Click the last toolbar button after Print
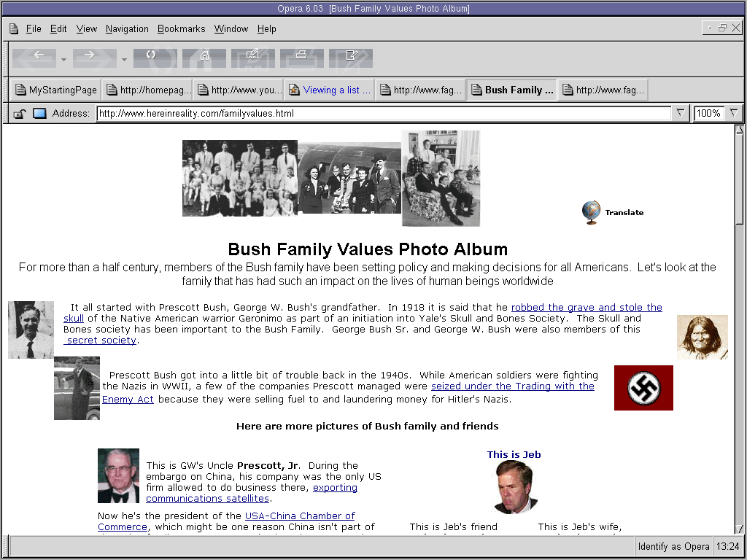Viewport: 747px width, 560px height. (351, 58)
